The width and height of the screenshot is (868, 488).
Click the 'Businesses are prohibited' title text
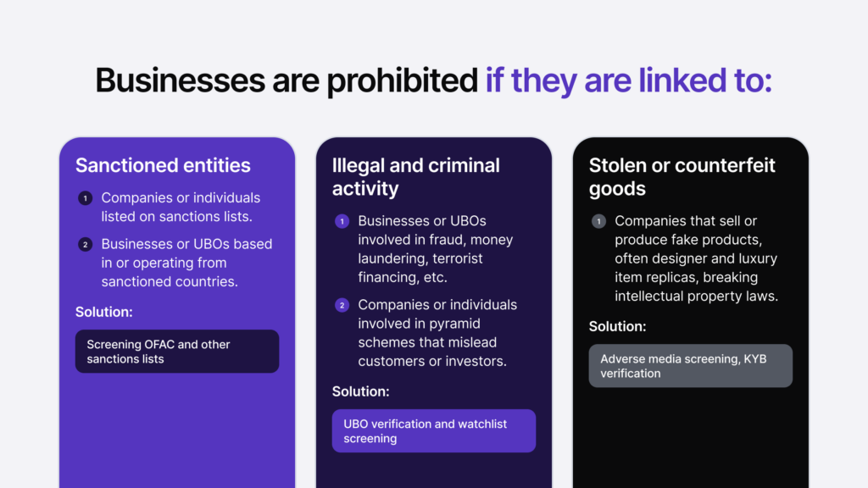[287, 80]
